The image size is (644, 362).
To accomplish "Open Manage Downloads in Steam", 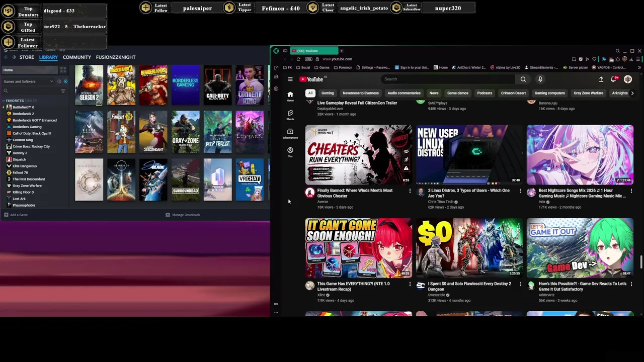I will [183, 215].
